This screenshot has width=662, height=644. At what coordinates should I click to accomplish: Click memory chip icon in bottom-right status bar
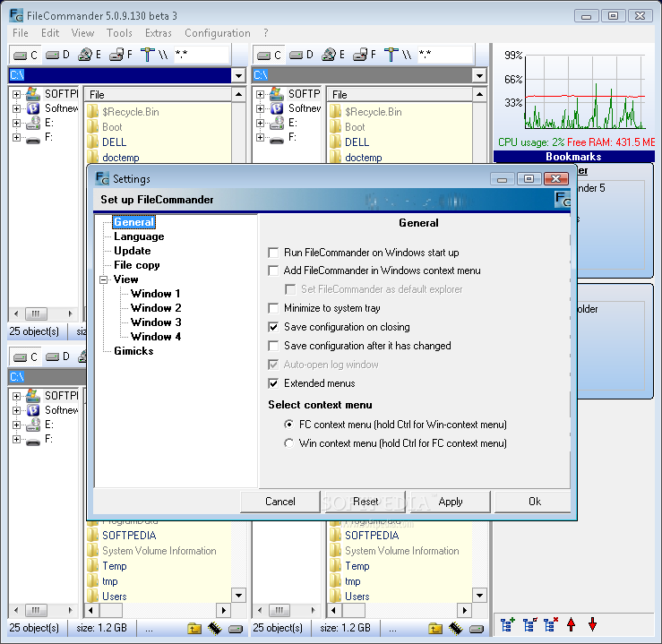click(456, 629)
